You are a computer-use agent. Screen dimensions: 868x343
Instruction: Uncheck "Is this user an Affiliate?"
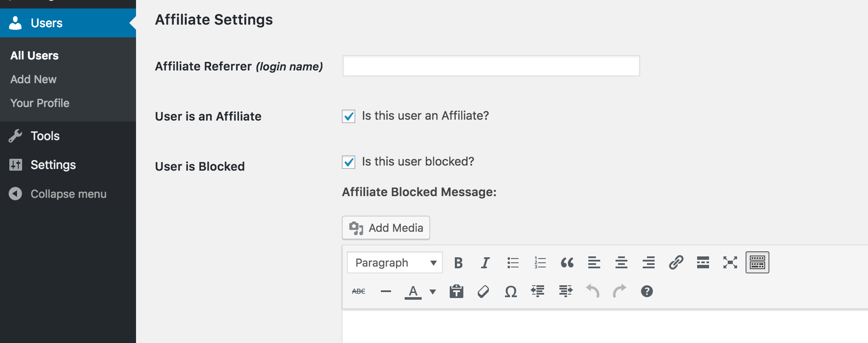(x=349, y=116)
